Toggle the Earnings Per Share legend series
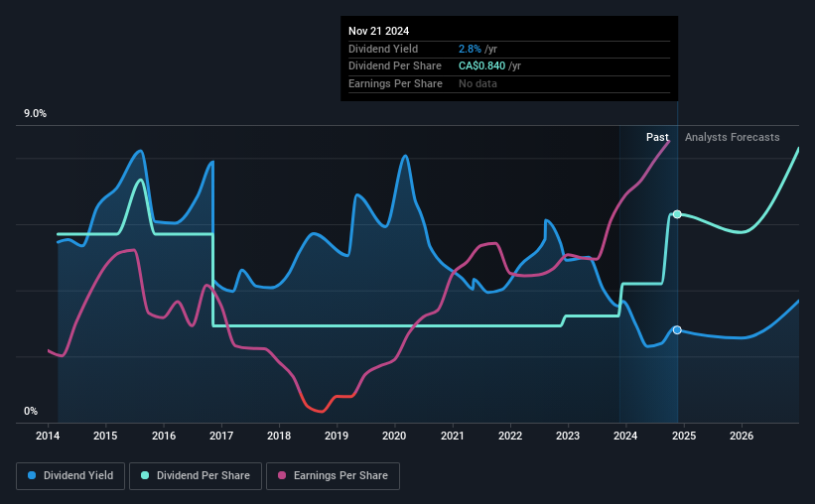815x504 pixels. (333, 476)
